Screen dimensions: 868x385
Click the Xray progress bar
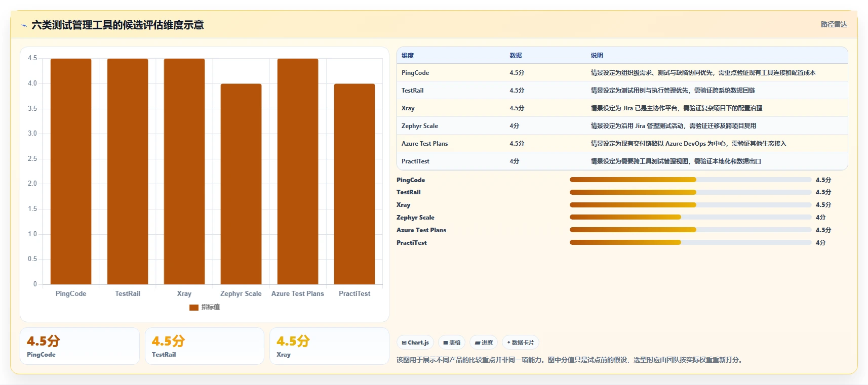[691, 205]
